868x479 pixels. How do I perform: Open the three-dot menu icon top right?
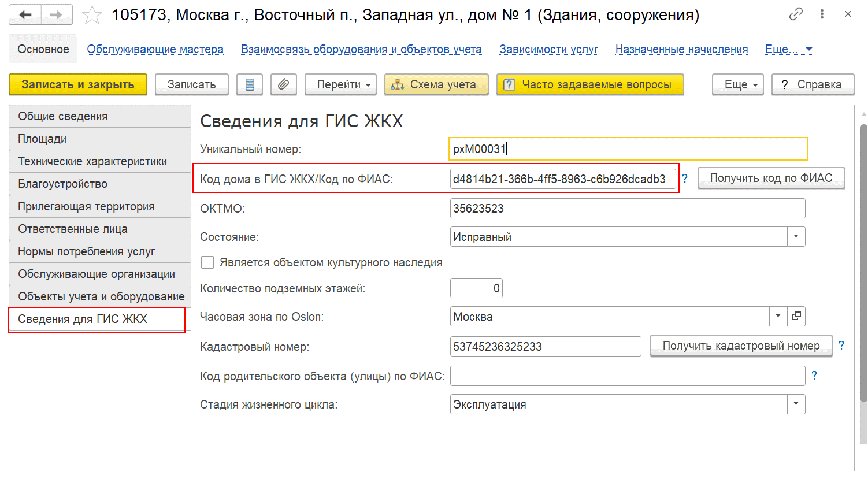pyautogui.click(x=822, y=14)
